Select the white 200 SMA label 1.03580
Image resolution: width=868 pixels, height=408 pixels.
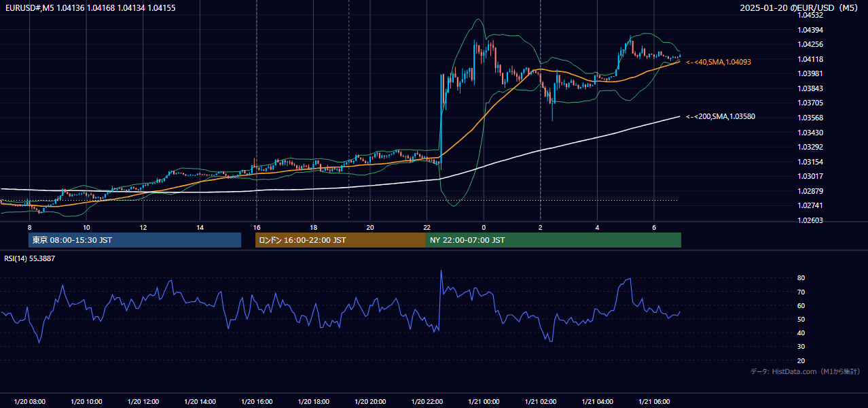point(721,116)
